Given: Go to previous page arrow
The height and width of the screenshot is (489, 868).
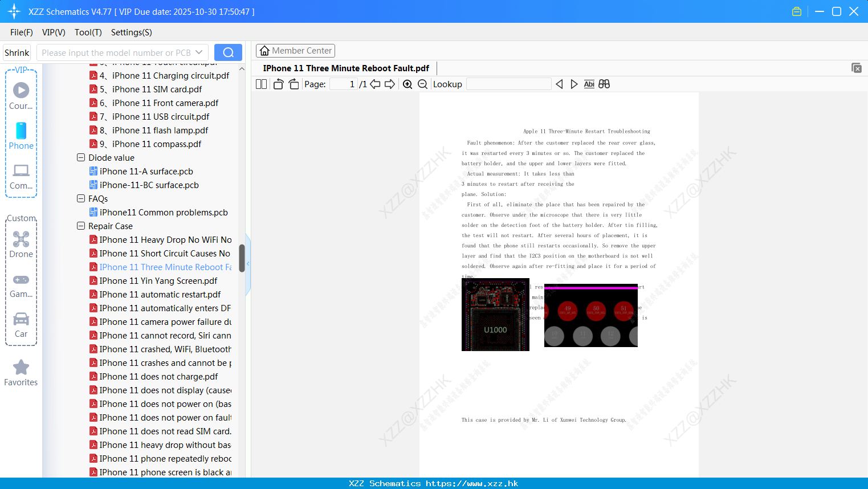Looking at the screenshot, I should [x=375, y=84].
